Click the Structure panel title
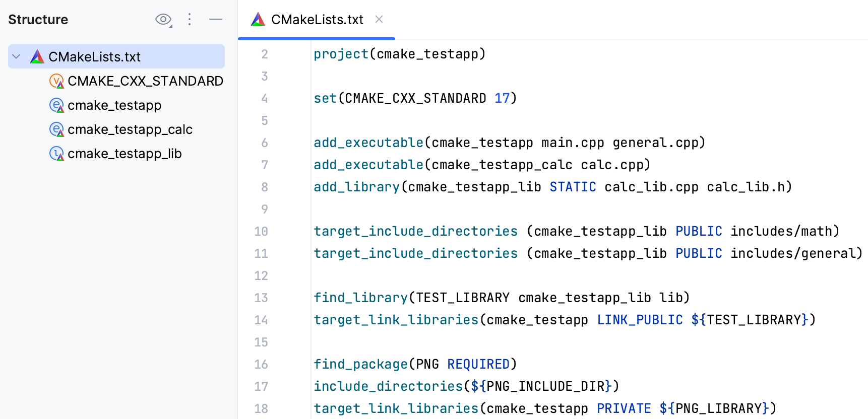868x419 pixels. [x=37, y=20]
